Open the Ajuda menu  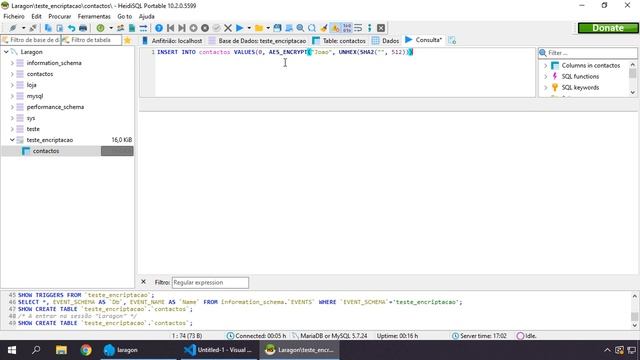tap(147, 16)
